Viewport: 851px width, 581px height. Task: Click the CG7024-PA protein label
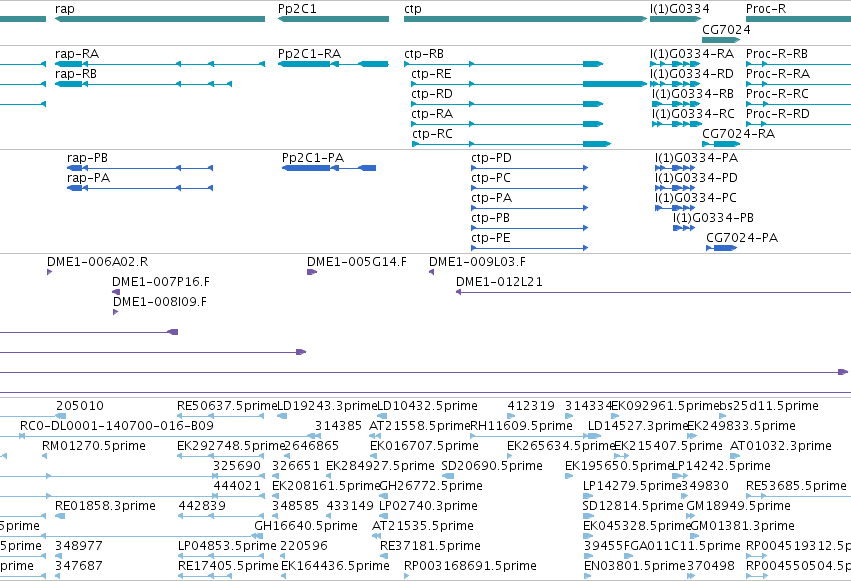point(742,238)
